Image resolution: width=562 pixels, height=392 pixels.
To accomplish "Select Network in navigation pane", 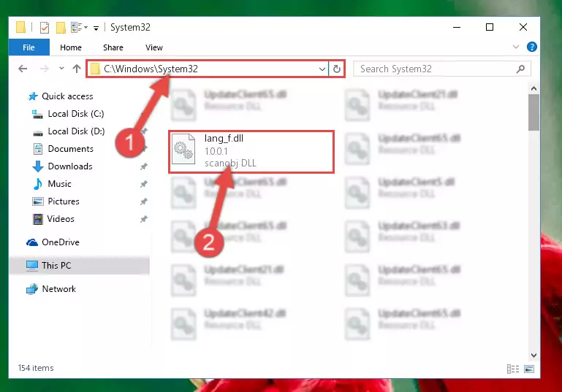I will [x=58, y=288].
